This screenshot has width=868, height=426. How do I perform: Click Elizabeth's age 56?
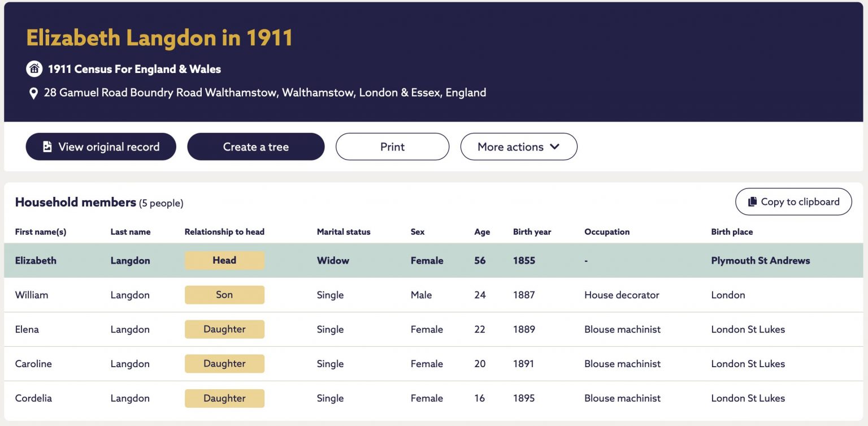point(480,261)
